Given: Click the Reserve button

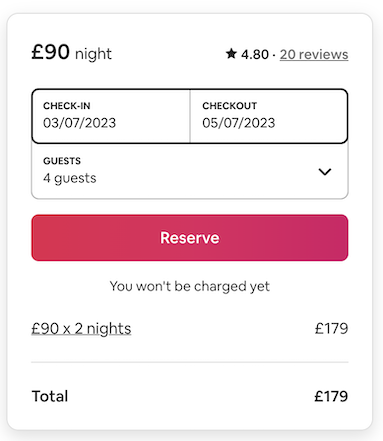Looking at the screenshot, I should (x=190, y=238).
